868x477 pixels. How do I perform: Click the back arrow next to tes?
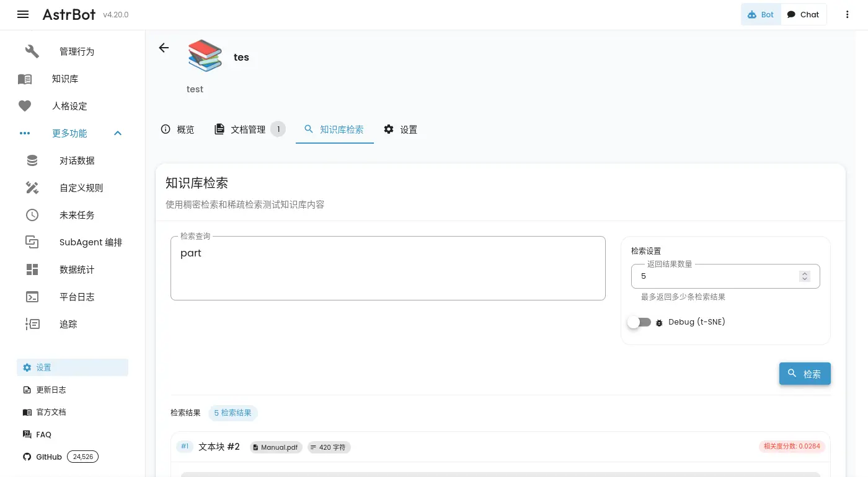[164, 48]
